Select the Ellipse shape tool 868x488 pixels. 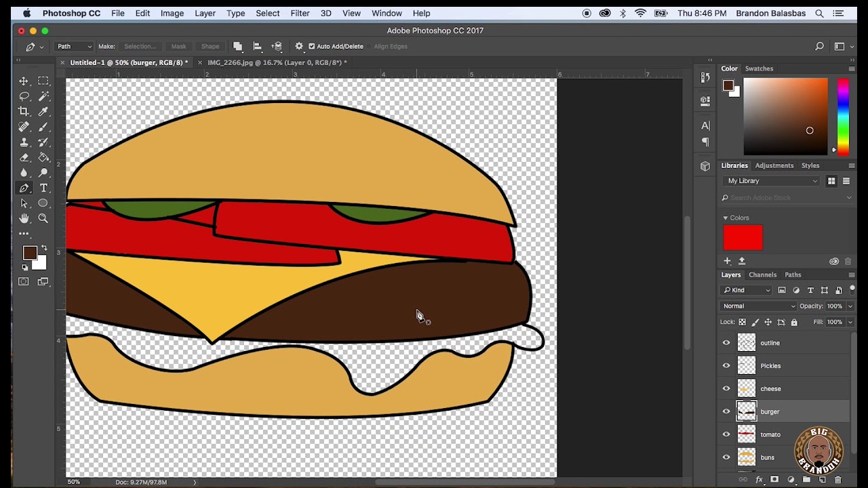point(43,203)
